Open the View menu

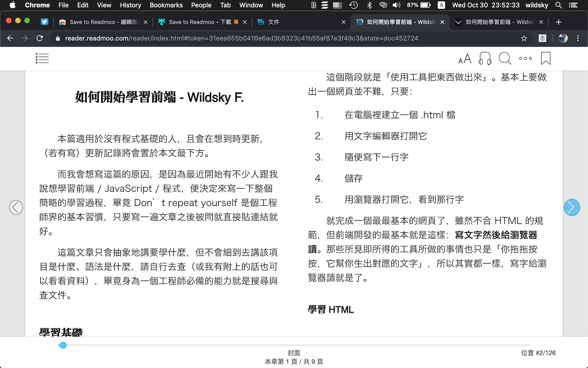tap(104, 5)
